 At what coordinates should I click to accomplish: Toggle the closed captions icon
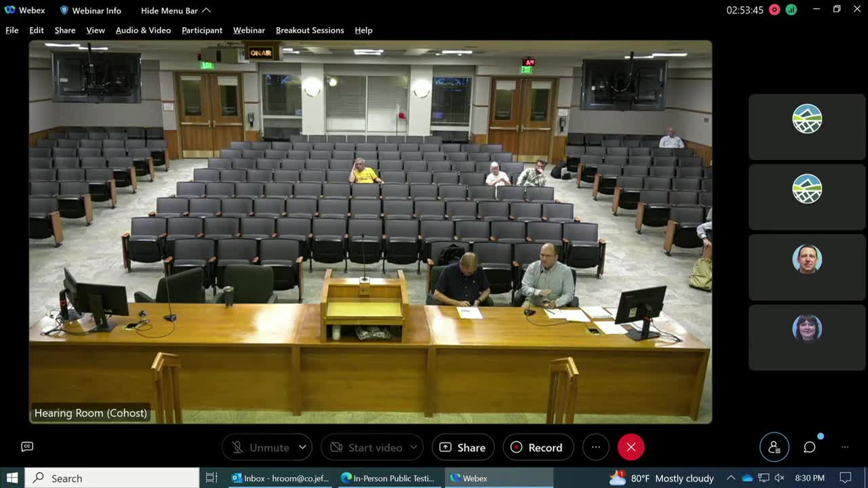(x=27, y=446)
